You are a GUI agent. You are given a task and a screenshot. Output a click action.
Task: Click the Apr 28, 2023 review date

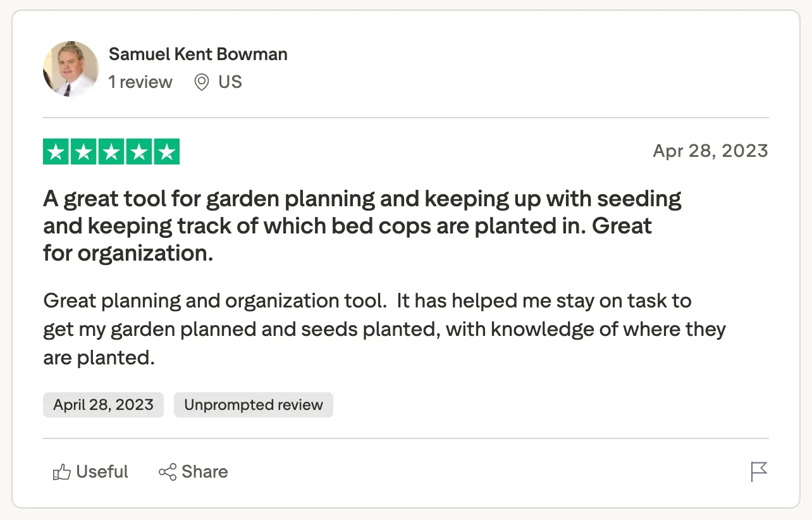point(710,151)
